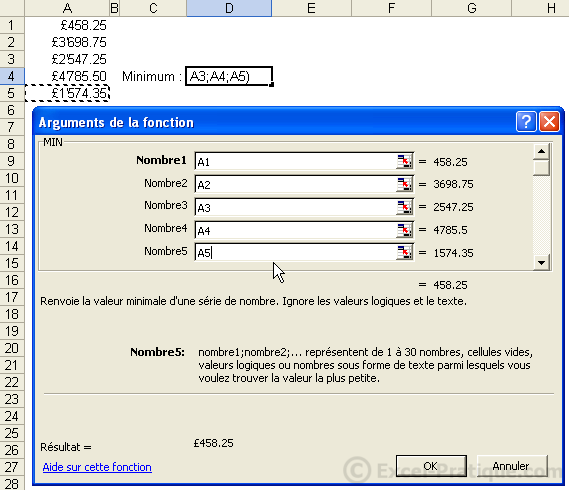Select cell A2 containing £3'698.75
Image resolution: width=569 pixels, height=490 pixels.
67,42
